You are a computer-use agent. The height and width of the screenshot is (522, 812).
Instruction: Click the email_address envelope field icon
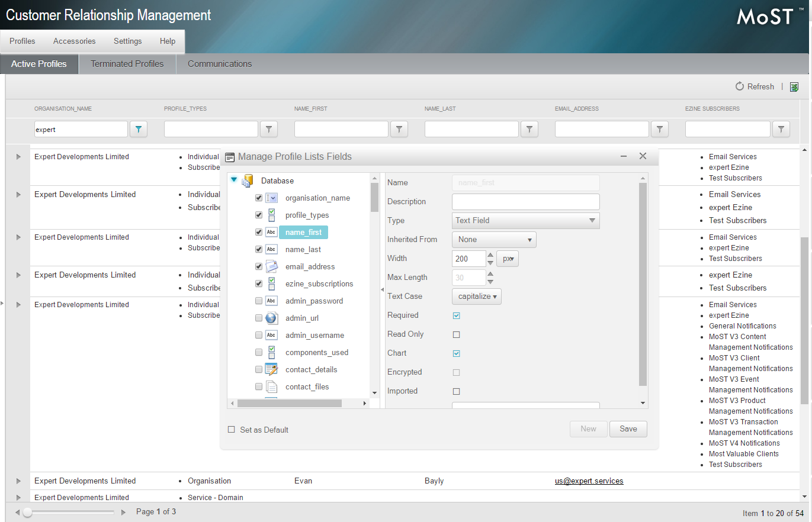tap(271, 266)
